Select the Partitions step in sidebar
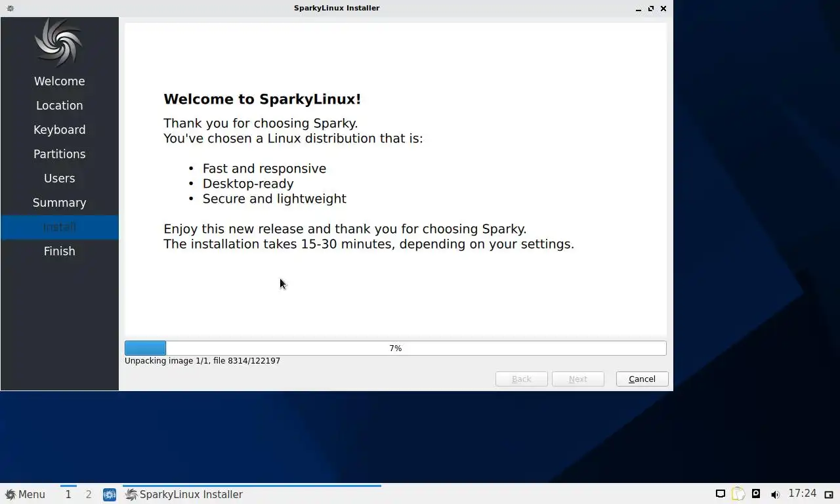 (59, 154)
